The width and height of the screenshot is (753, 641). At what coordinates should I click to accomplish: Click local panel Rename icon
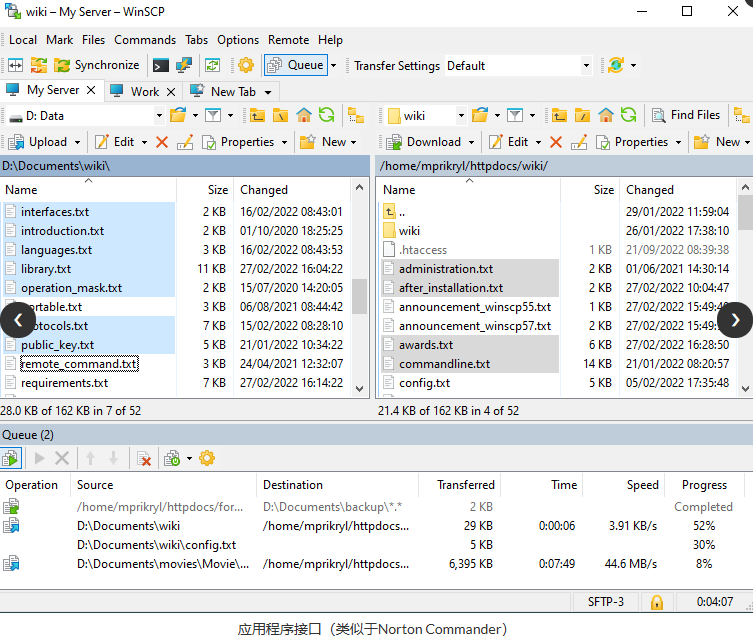click(185, 142)
